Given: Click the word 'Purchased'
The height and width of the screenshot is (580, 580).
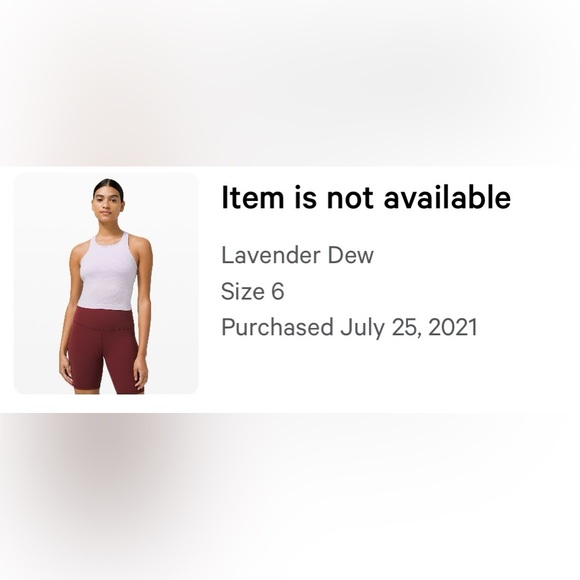Looking at the screenshot, I should click(277, 327).
